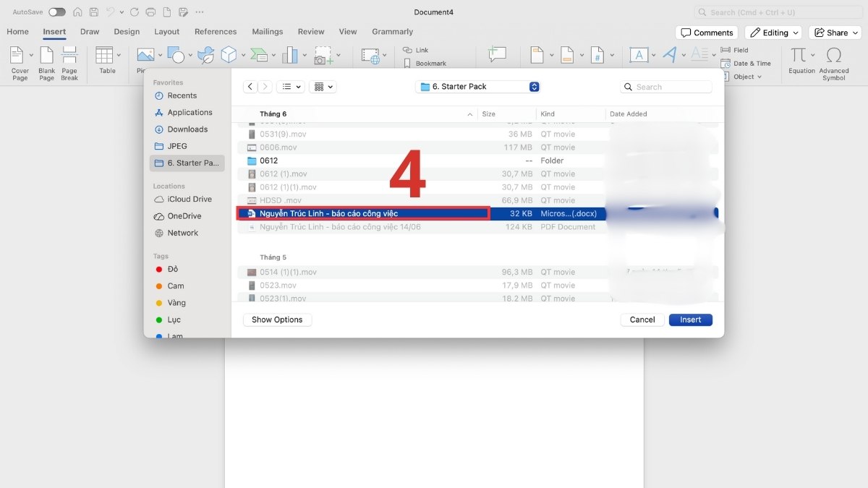Click the Insert button
Screen dimensions: 868x488
click(690, 320)
